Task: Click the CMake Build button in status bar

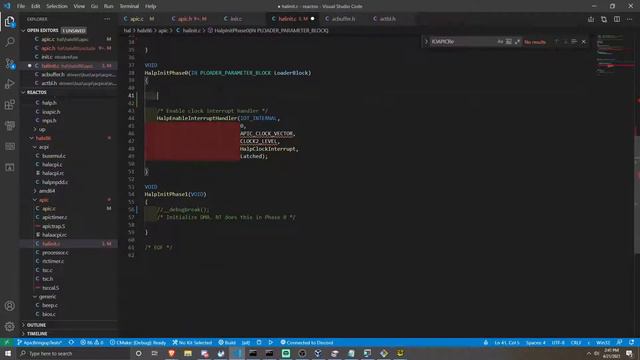Action: (x=227, y=342)
